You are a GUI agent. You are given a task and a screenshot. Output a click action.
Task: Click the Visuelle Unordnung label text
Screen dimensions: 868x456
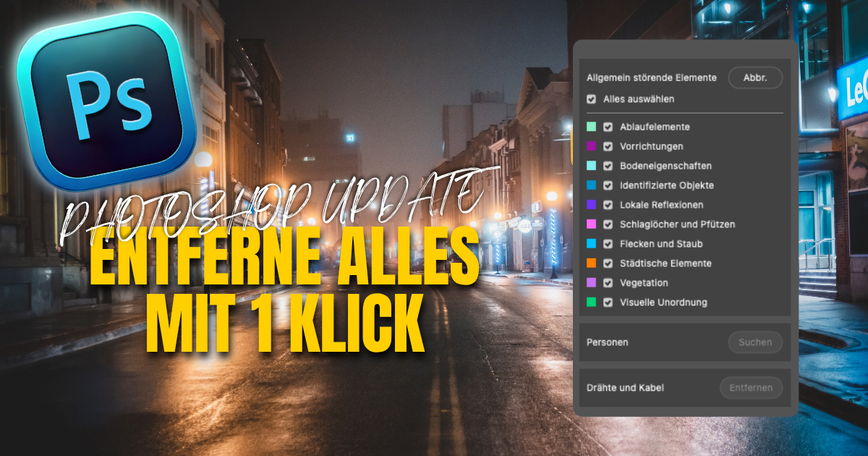pyautogui.click(x=663, y=303)
